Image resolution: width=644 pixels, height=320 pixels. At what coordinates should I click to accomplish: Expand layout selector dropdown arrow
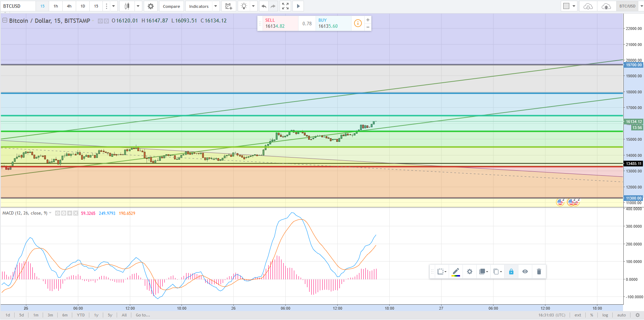point(574,6)
